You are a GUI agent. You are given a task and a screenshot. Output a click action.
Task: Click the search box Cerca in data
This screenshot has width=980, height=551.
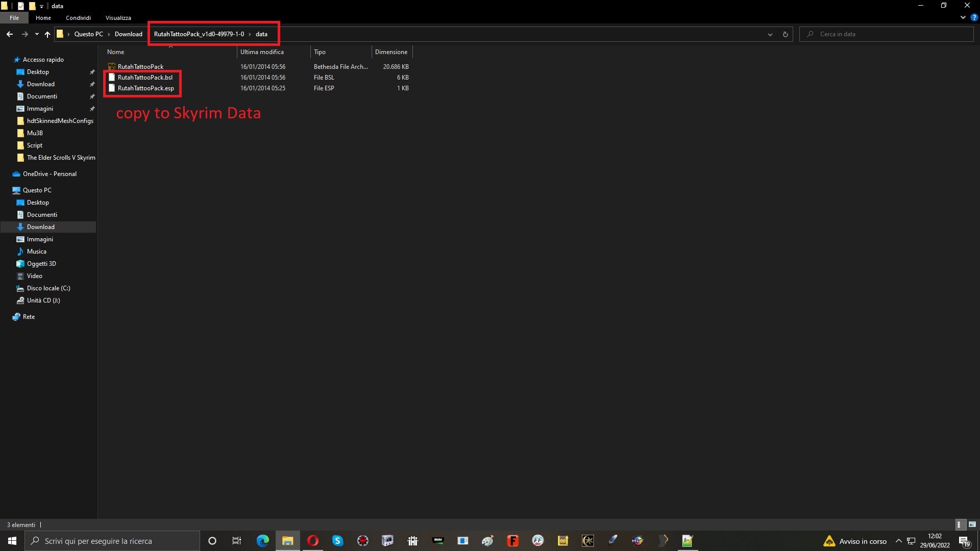click(887, 34)
